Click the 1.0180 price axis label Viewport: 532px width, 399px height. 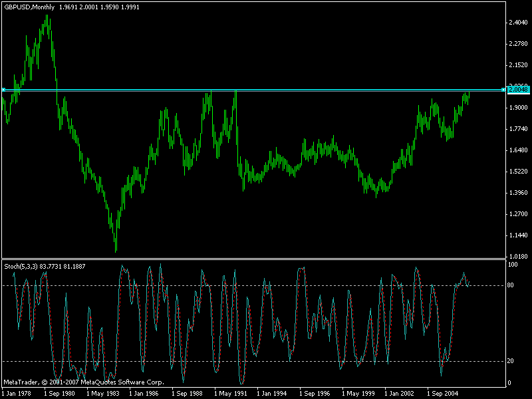click(x=517, y=257)
